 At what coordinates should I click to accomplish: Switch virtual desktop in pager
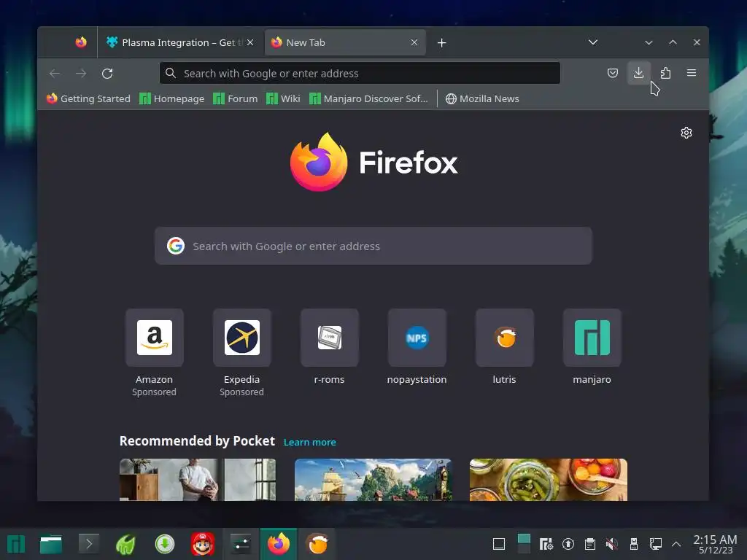click(524, 544)
